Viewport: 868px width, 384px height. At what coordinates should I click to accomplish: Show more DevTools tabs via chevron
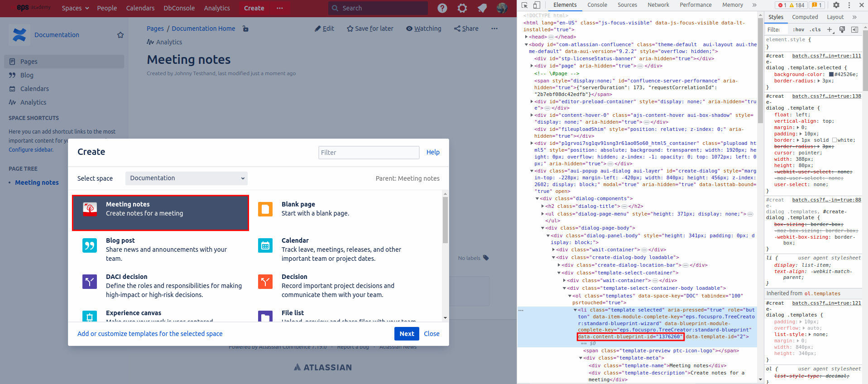coord(754,5)
